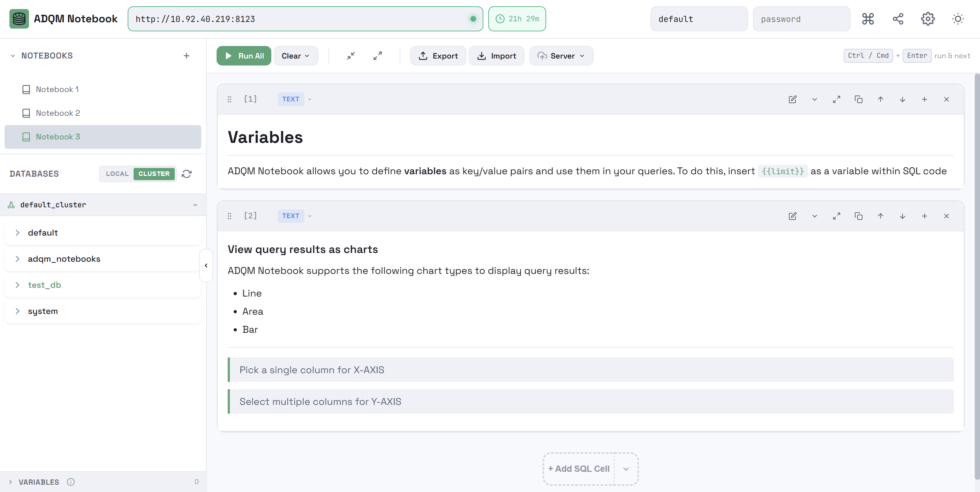Switch databases view to CLUSTER
Viewport: 980px width, 492px height.
coord(154,174)
